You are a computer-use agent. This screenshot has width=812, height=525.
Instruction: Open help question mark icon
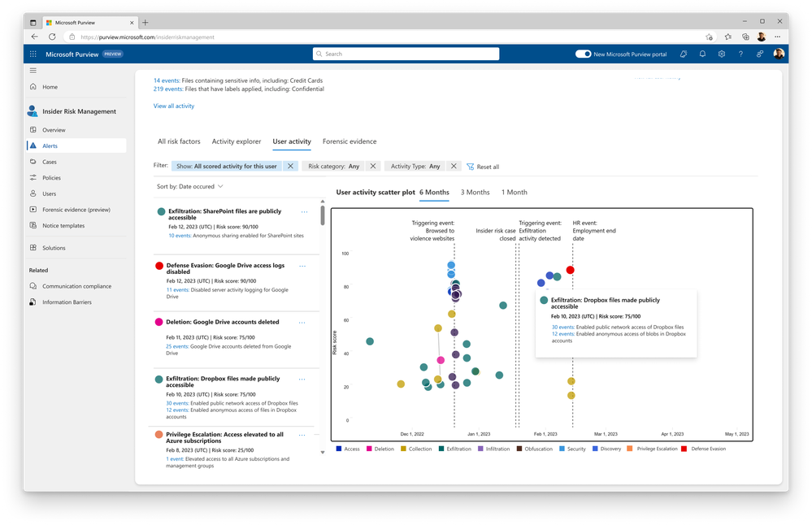coord(740,54)
